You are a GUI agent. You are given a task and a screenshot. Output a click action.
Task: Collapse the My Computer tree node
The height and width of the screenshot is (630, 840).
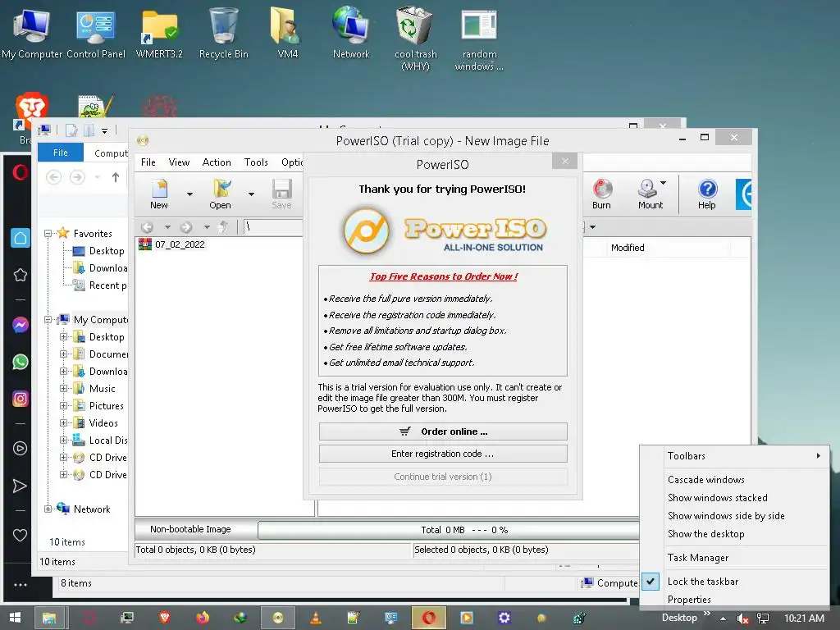click(x=48, y=320)
